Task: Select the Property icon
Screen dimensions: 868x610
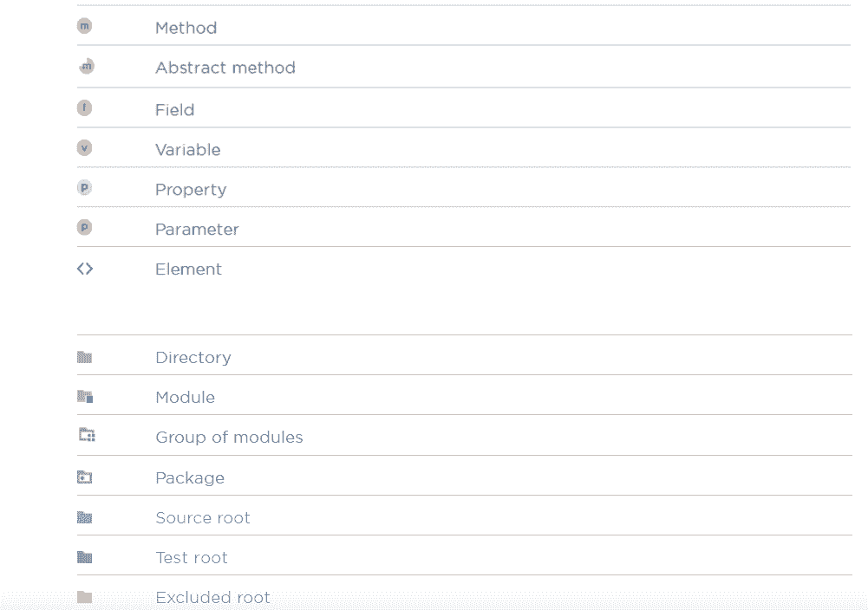Action: pos(84,188)
